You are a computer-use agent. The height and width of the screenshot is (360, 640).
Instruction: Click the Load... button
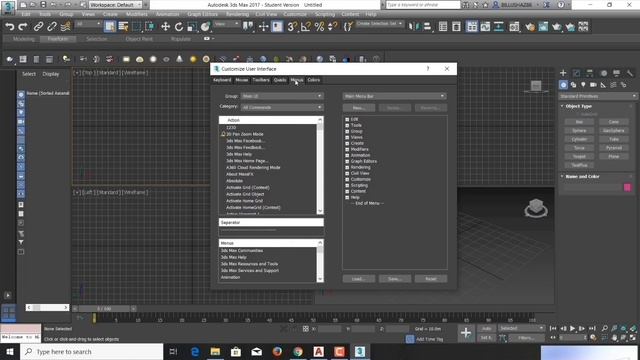coord(358,279)
